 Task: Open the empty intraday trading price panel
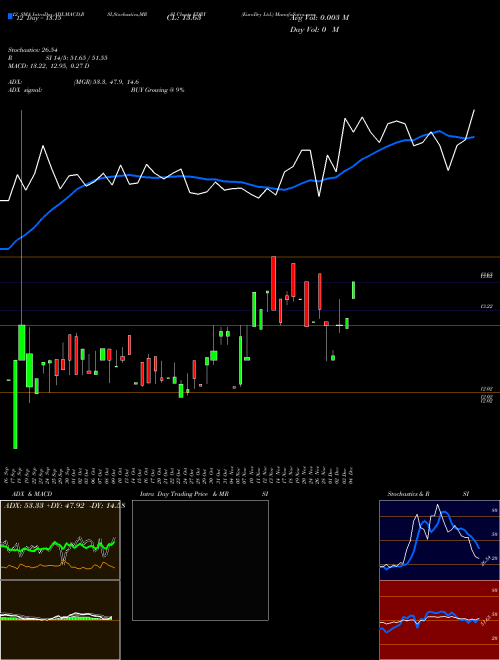200,560
